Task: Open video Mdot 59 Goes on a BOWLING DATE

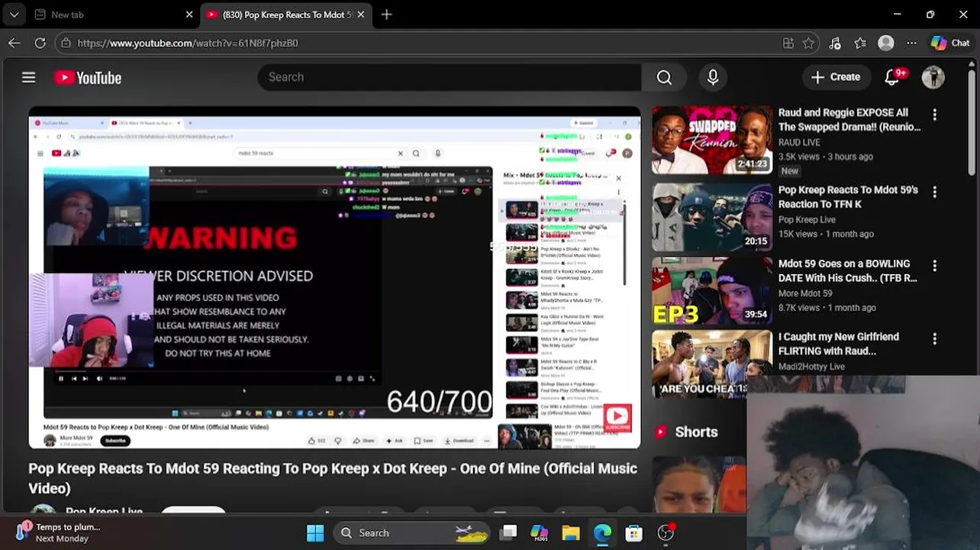Action: [848, 270]
